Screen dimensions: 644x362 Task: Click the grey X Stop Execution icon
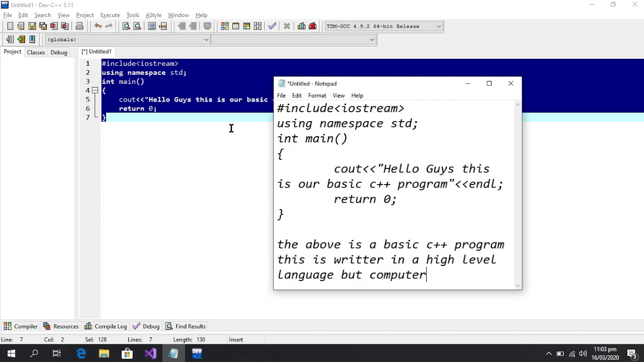click(287, 26)
